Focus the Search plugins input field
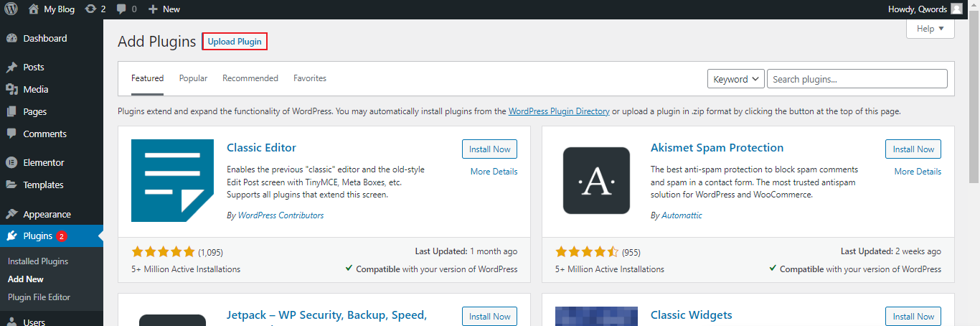Screen dimensions: 980x326 tap(857, 79)
